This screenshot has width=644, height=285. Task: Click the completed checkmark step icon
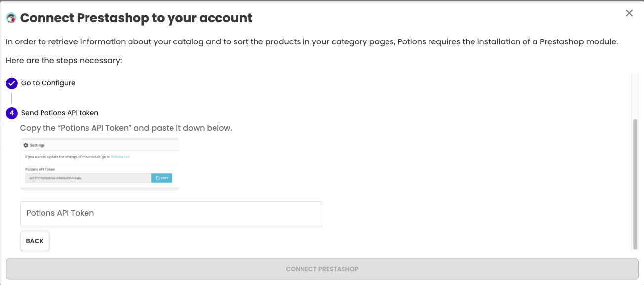click(12, 83)
